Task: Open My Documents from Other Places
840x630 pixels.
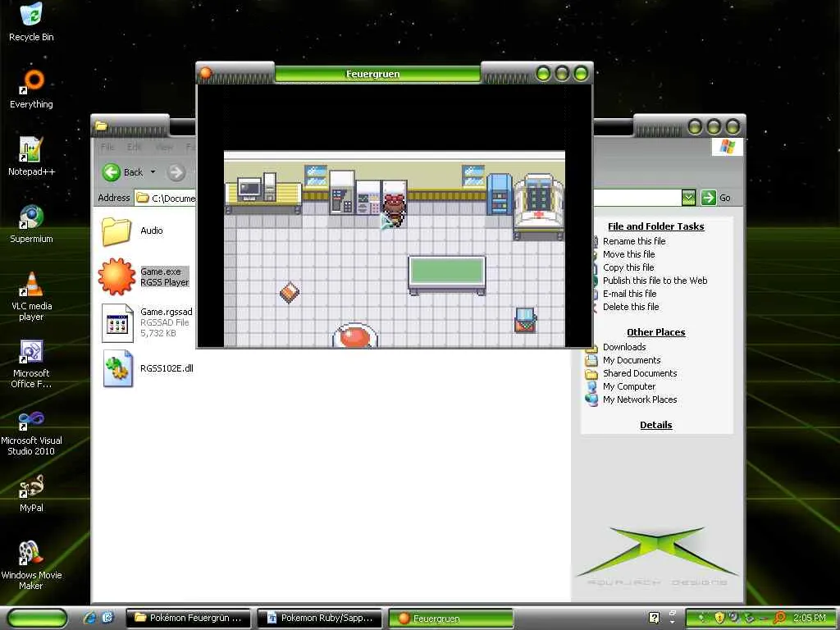Action: 631,360
